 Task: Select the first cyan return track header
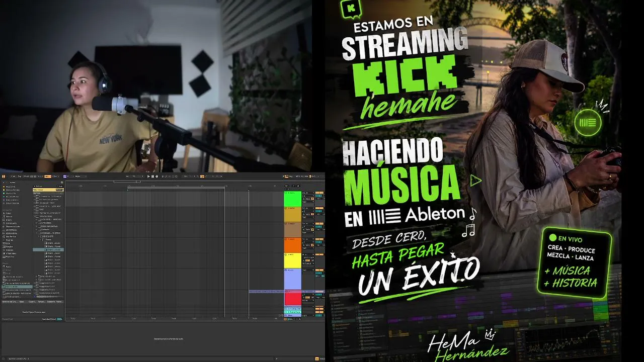(293, 308)
